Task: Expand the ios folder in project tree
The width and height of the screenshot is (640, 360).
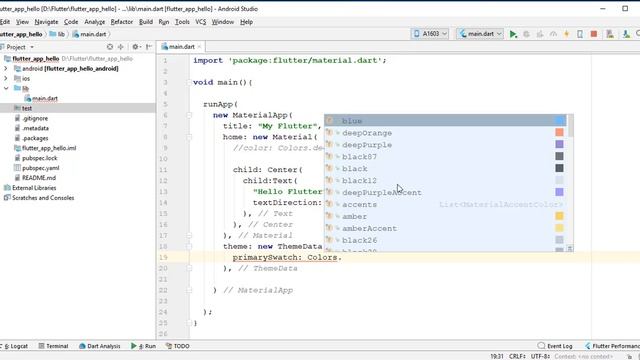Action: coord(6,78)
